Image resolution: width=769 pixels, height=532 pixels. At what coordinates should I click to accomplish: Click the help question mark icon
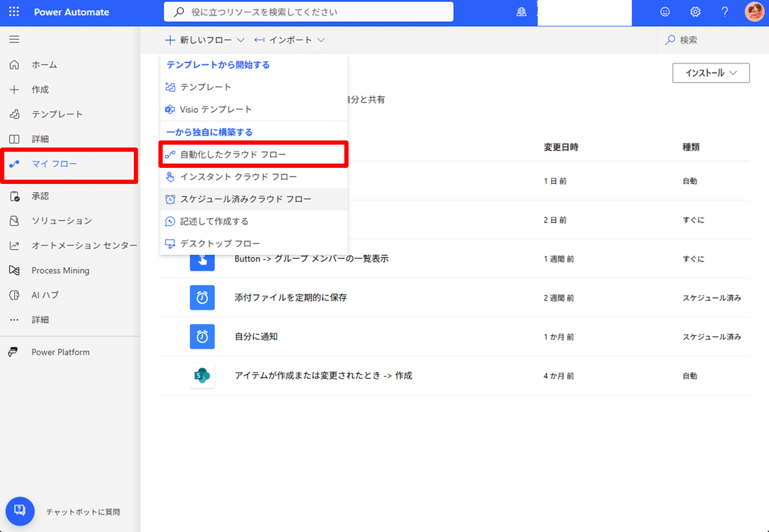click(725, 12)
